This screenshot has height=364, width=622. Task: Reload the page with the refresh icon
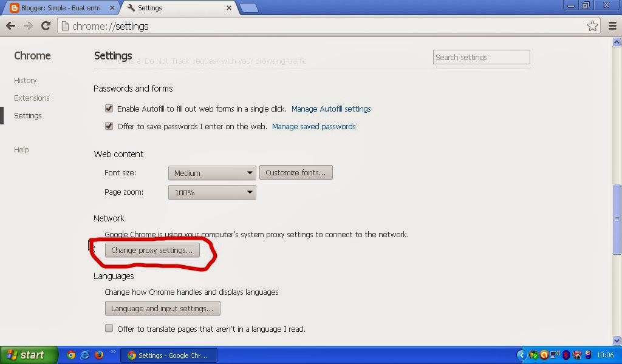point(46,26)
